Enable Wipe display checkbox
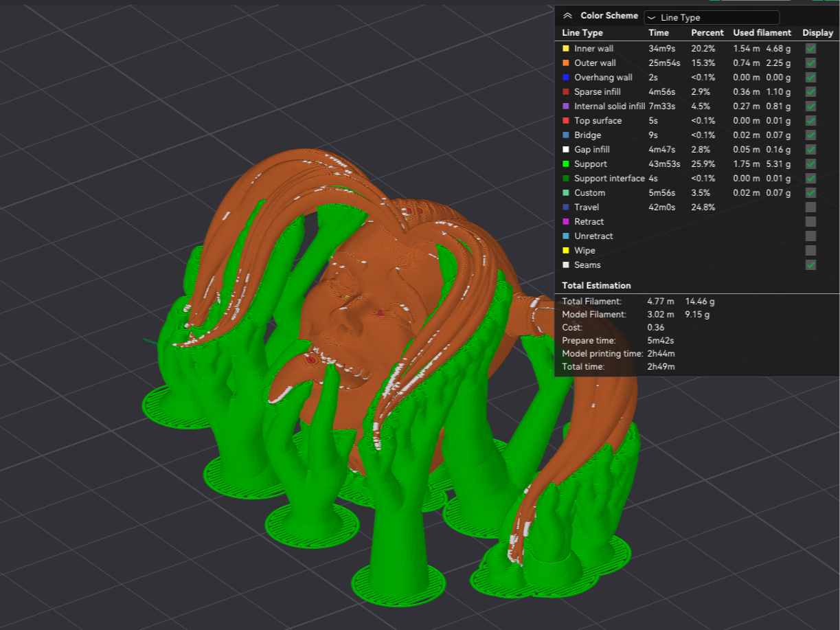Image resolution: width=840 pixels, height=630 pixels. pos(810,250)
